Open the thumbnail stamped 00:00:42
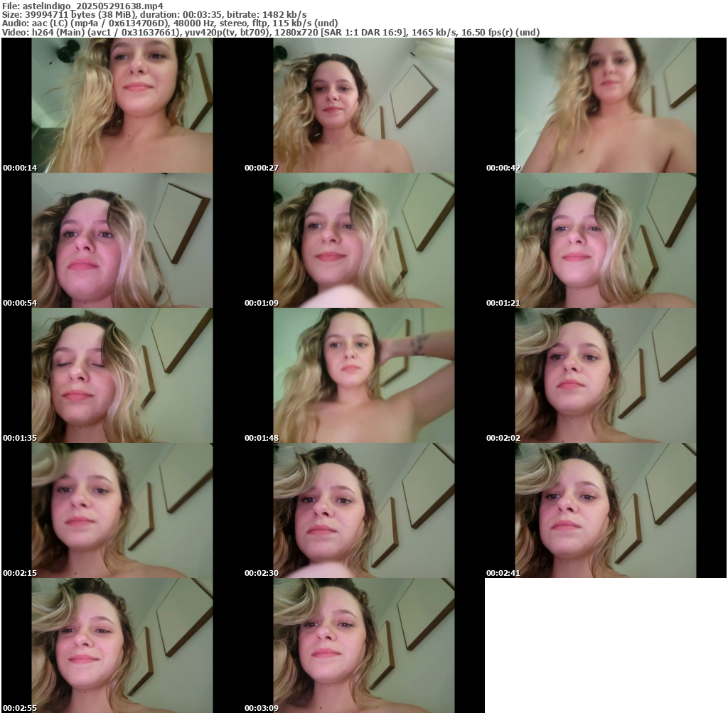The height and width of the screenshot is (713, 728). coord(606,105)
